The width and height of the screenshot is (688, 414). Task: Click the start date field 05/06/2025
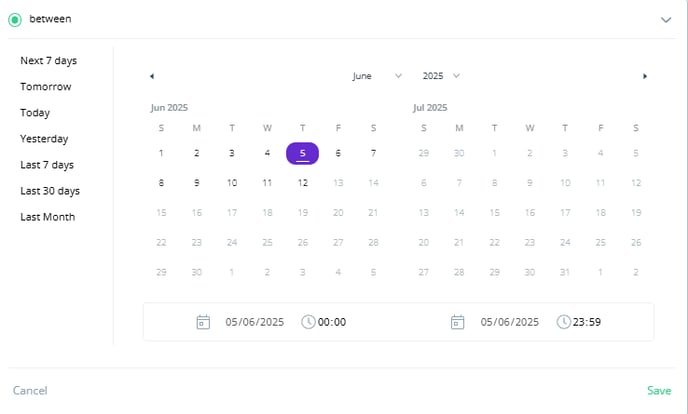(255, 322)
